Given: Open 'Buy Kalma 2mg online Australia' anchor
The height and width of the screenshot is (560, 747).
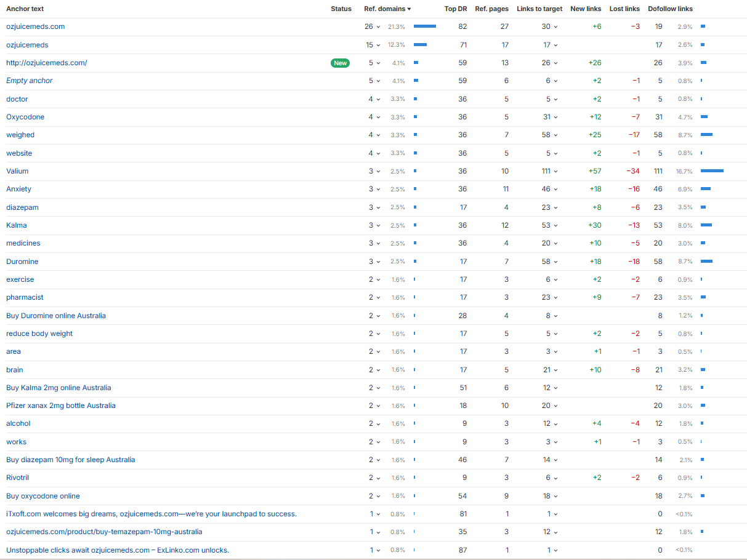Looking at the screenshot, I should pyautogui.click(x=59, y=388).
